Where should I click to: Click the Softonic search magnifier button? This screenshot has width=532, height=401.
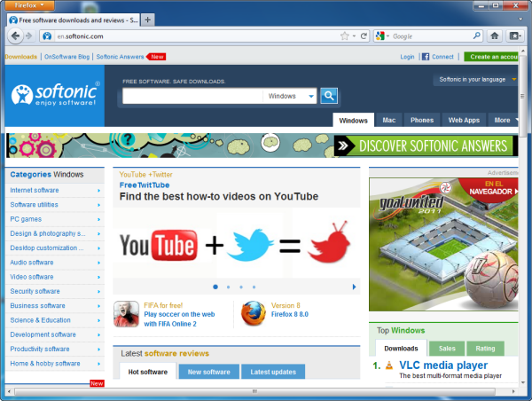329,96
